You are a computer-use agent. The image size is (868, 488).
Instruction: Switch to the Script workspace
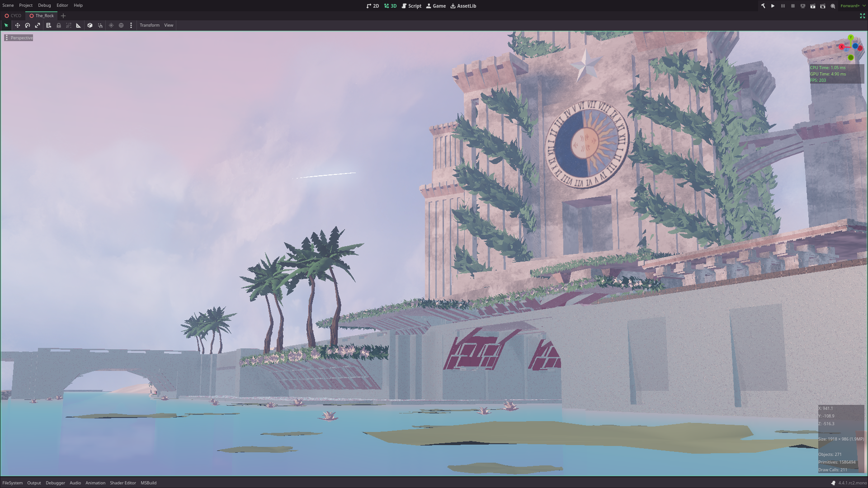tap(411, 6)
